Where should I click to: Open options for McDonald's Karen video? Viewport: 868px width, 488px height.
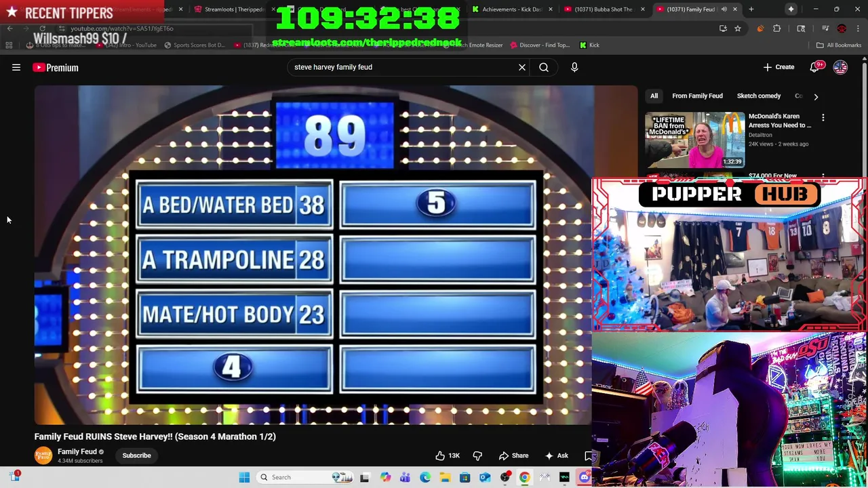pyautogui.click(x=823, y=118)
